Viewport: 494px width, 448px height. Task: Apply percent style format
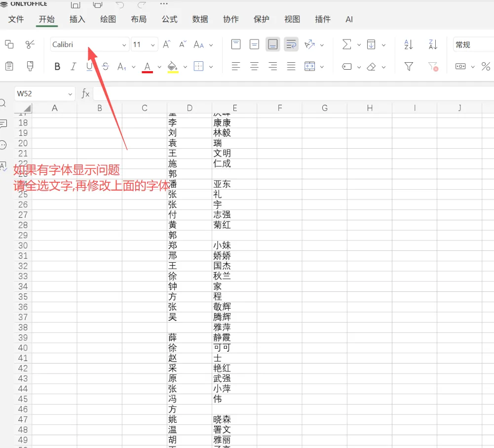coord(486,67)
